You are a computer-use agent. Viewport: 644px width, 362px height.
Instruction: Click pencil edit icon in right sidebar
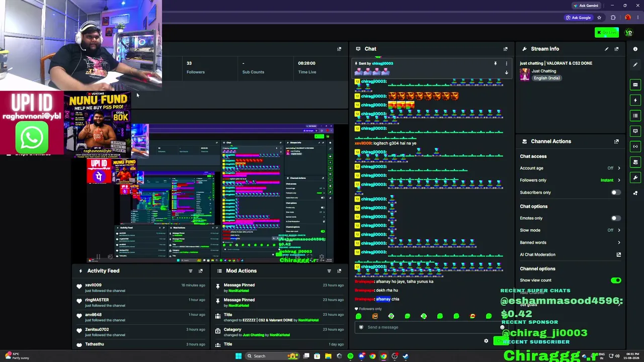[x=635, y=64]
